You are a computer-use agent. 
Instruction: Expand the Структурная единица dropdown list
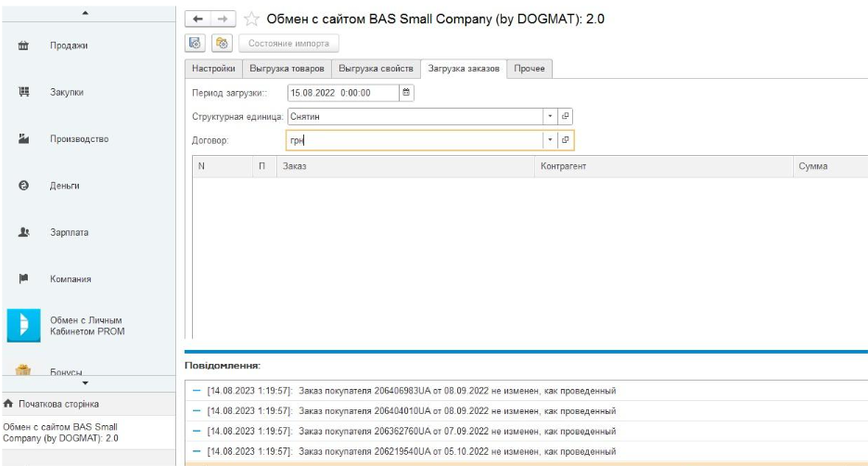[550, 117]
